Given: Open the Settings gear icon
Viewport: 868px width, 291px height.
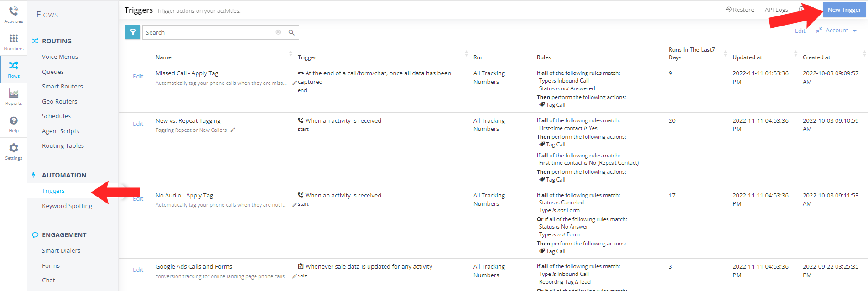Looking at the screenshot, I should (x=14, y=149).
